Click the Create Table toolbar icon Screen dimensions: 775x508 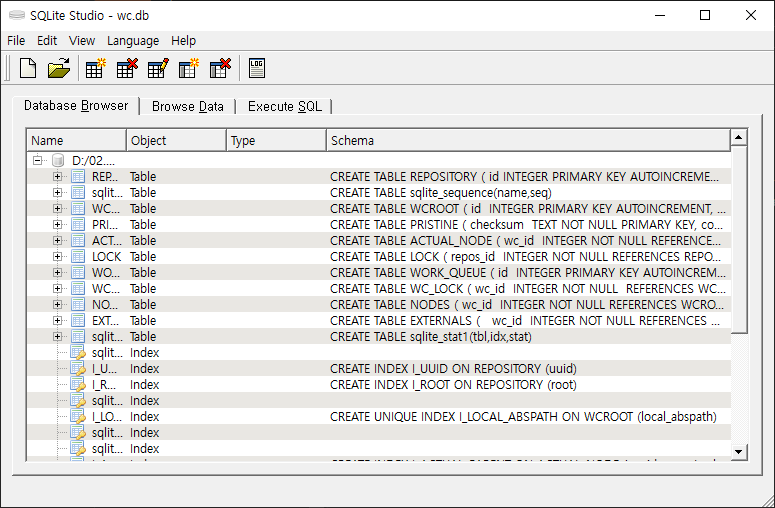pyautogui.click(x=95, y=68)
